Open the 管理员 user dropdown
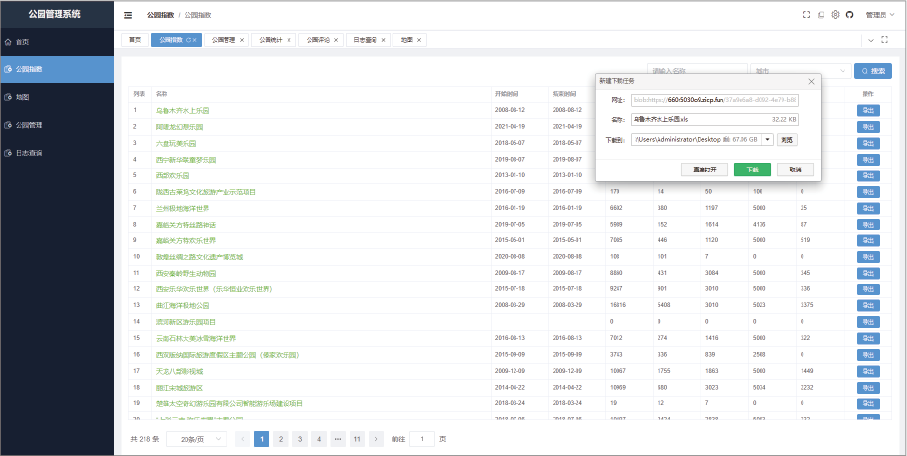The width and height of the screenshot is (907, 456). (x=878, y=15)
